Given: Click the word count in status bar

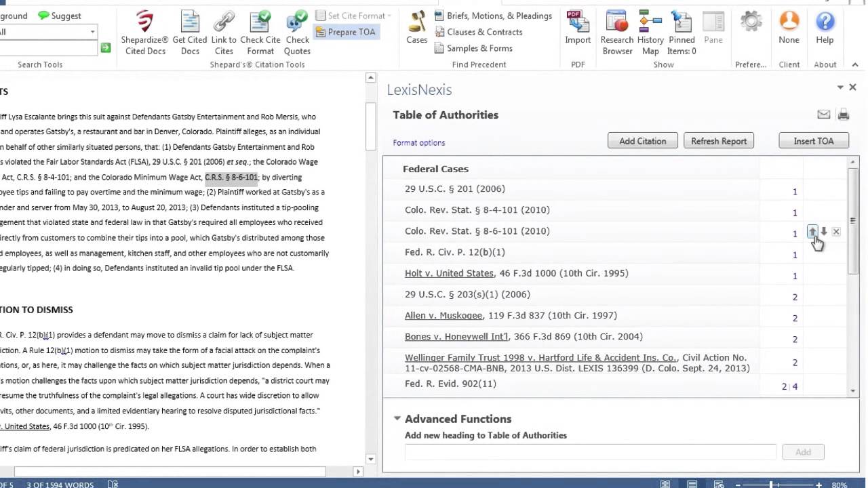Looking at the screenshot, I should 60,484.
